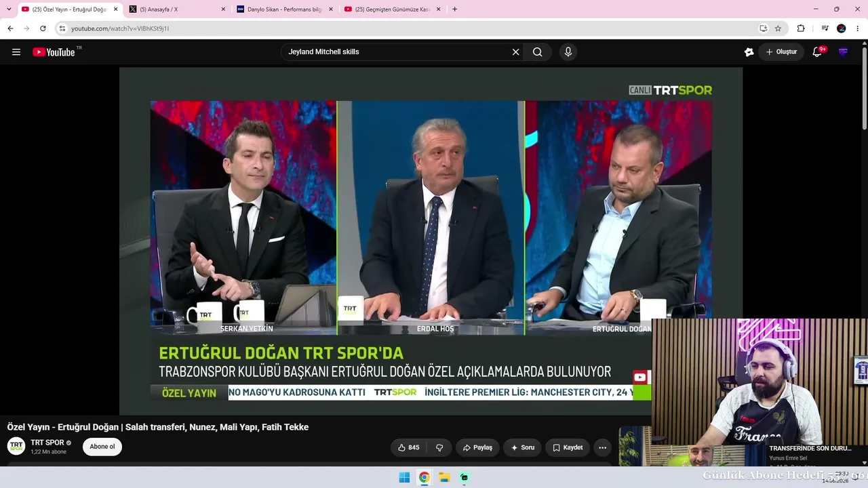868x488 pixels.
Task: Open the Chrome extensions puzzle icon
Action: point(801,28)
